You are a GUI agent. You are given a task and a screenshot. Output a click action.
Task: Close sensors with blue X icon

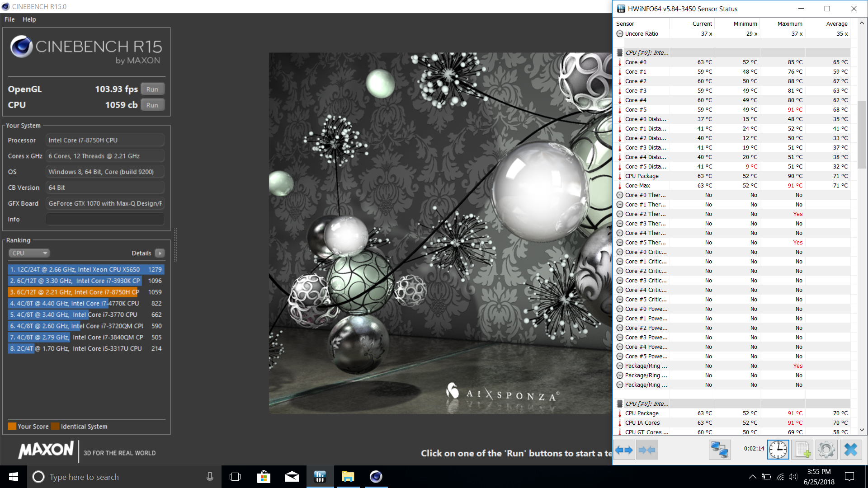(851, 450)
